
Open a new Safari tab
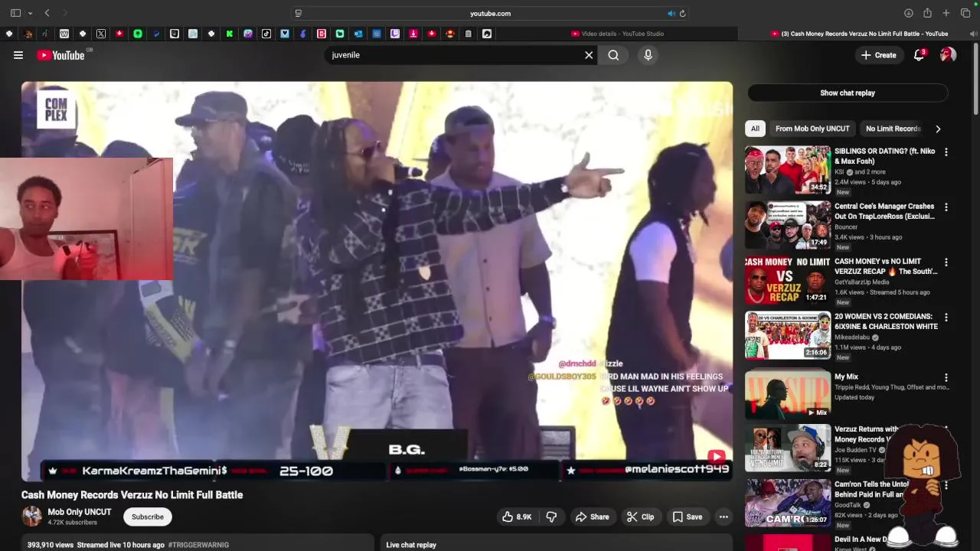pyautogui.click(x=946, y=13)
